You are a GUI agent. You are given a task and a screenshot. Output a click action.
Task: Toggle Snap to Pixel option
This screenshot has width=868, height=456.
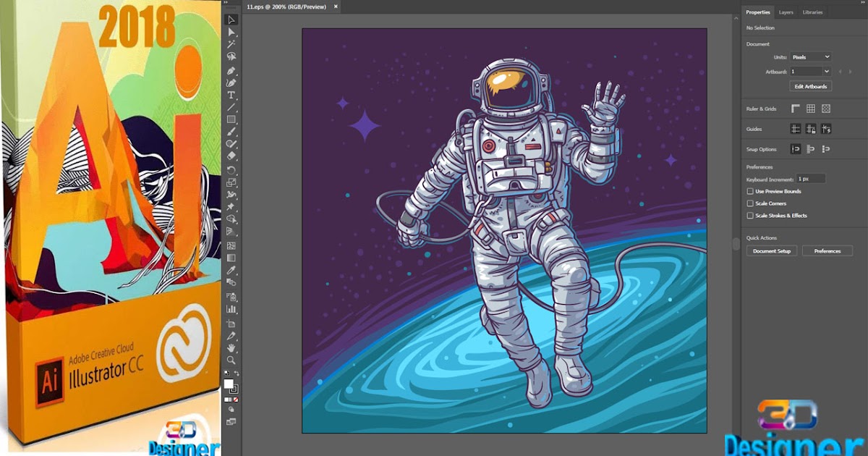click(x=811, y=148)
